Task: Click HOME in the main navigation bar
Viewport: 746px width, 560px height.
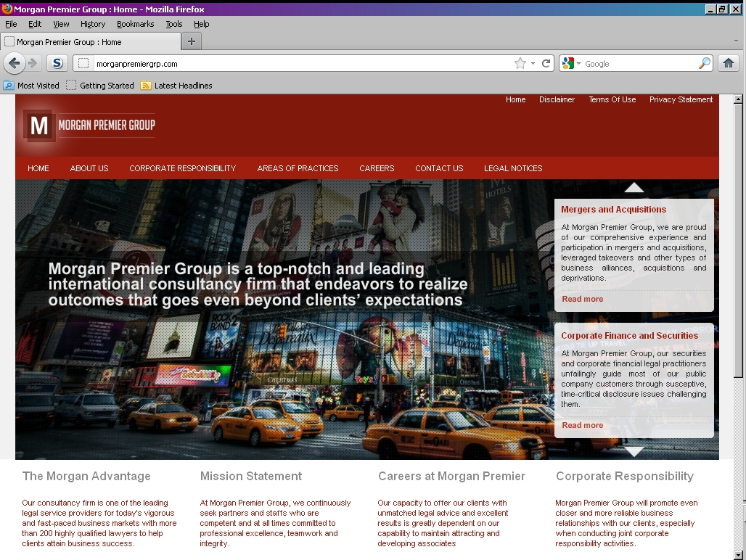Action: pos(38,168)
